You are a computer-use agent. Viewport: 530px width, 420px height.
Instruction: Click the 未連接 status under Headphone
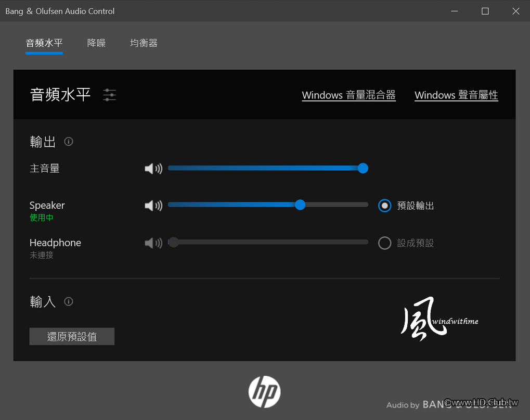point(41,254)
